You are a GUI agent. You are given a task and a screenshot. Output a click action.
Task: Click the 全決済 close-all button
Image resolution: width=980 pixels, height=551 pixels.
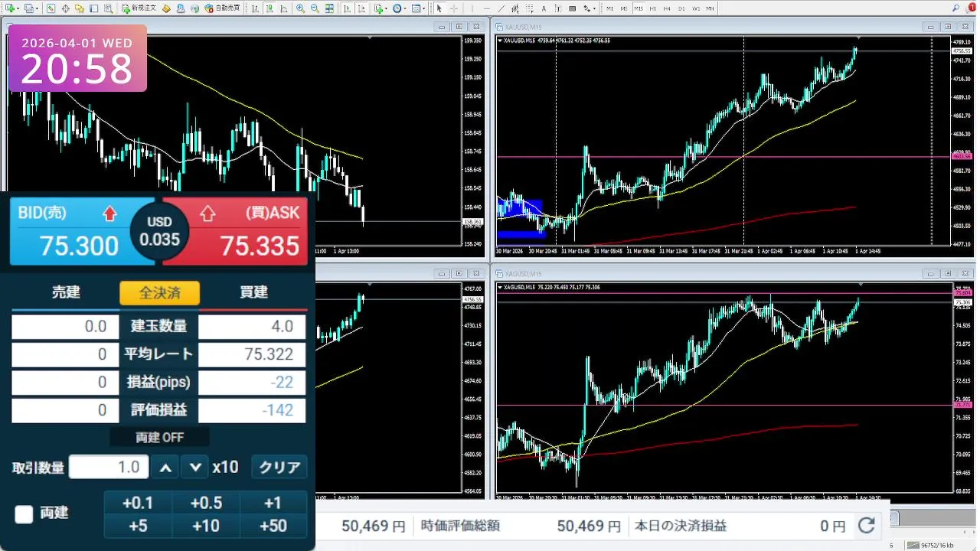159,292
